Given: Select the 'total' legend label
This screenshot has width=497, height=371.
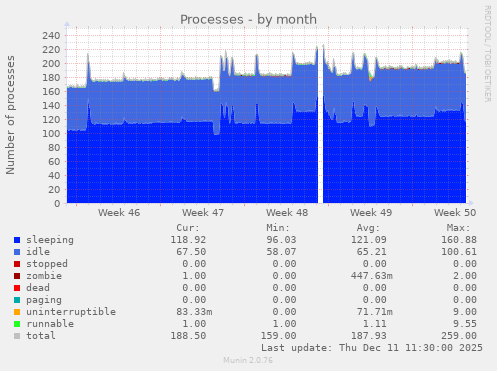Looking at the screenshot, I should click(x=41, y=336).
